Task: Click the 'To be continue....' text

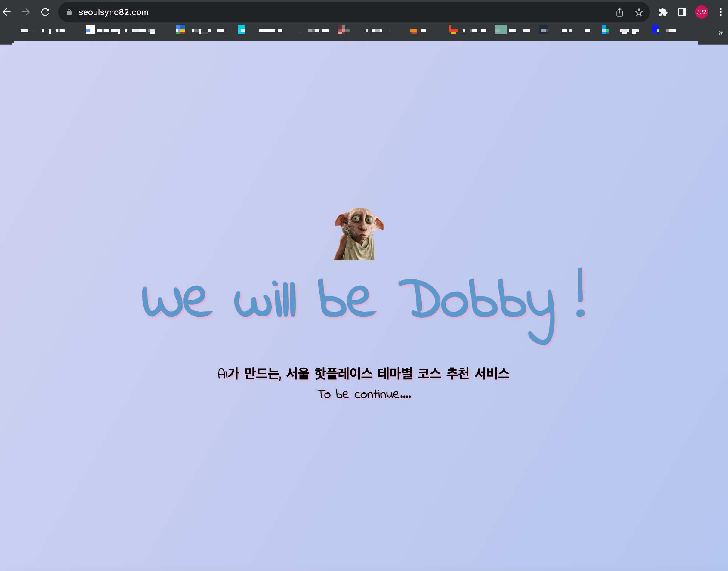Action: click(x=363, y=394)
